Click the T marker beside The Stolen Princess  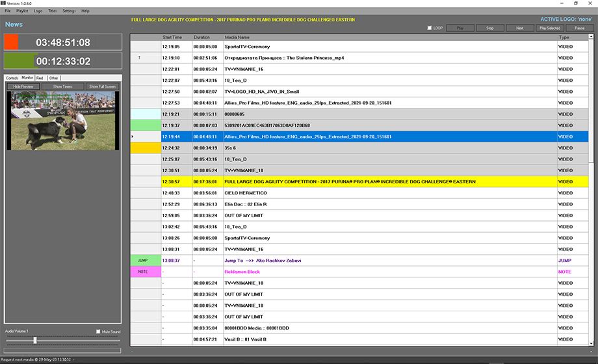point(139,58)
